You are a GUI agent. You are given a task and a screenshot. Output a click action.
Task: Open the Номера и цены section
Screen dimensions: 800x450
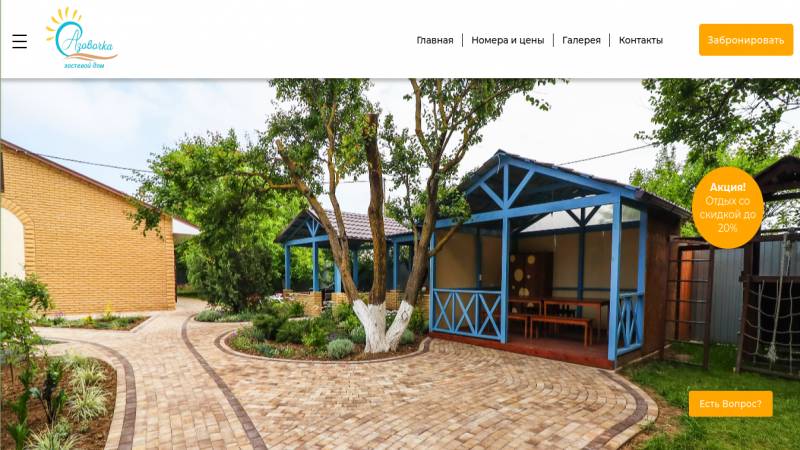pos(508,40)
